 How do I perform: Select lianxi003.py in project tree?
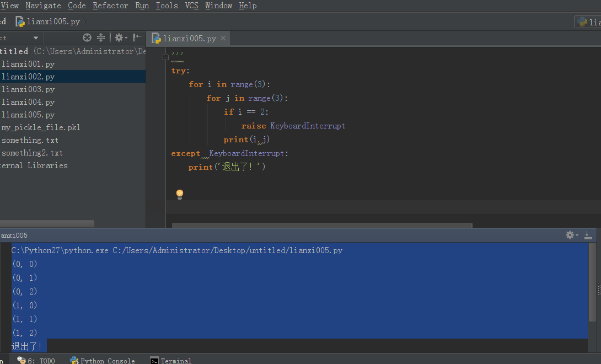coord(28,89)
